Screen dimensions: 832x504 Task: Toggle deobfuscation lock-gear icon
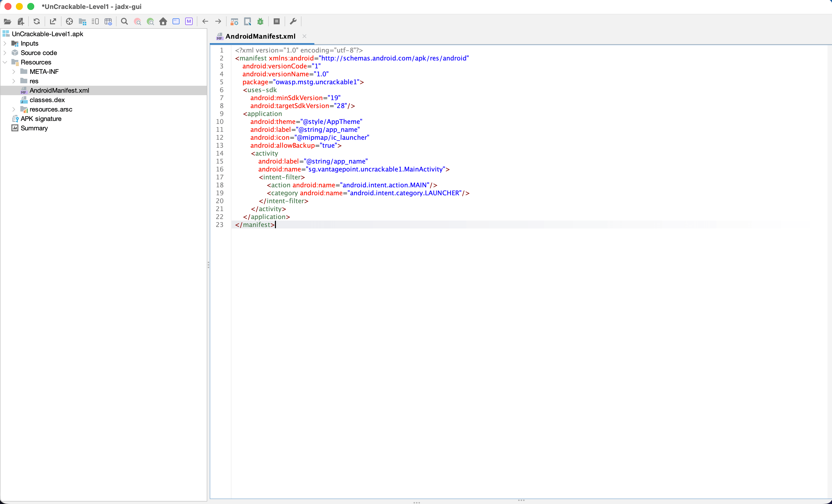click(234, 22)
